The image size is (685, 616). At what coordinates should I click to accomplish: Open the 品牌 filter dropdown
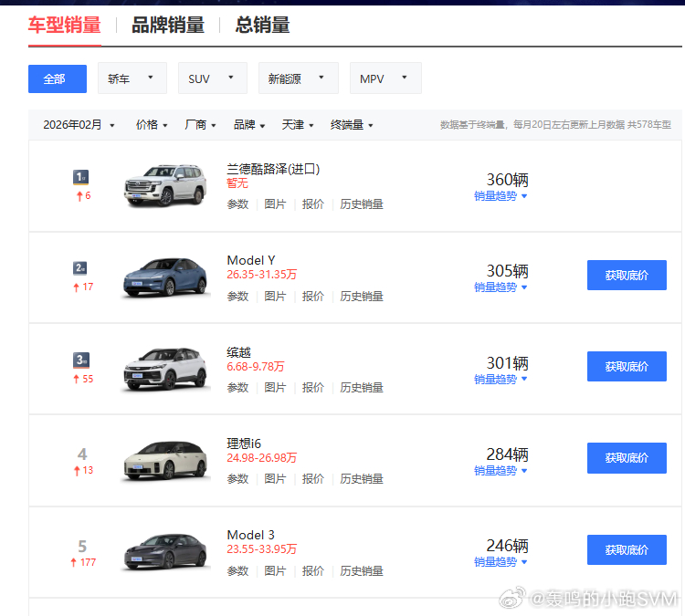[x=249, y=125]
